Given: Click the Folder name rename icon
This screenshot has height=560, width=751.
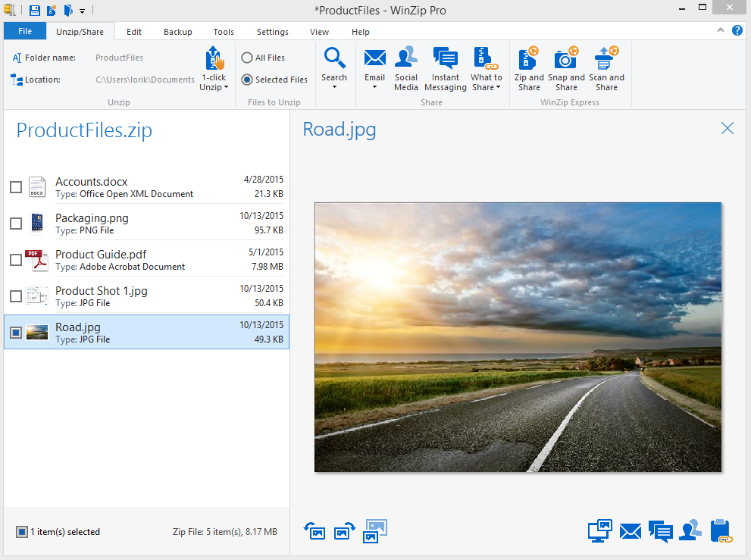Looking at the screenshot, I should [17, 58].
